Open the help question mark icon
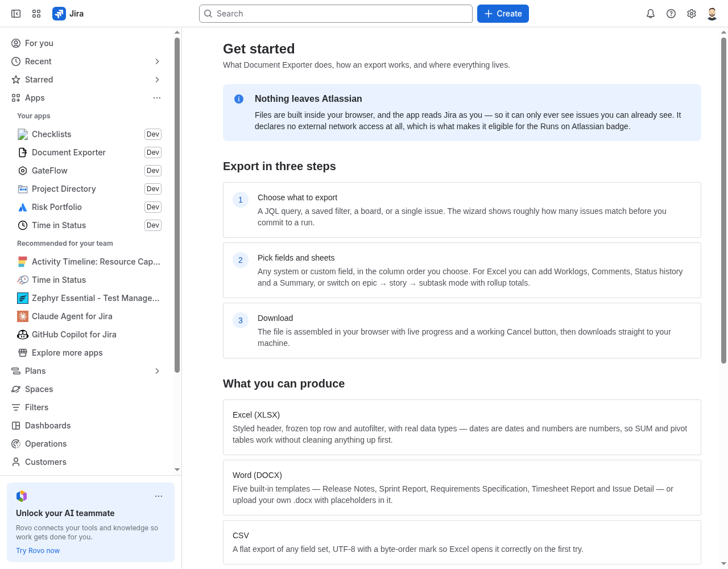This screenshot has width=728, height=569. [x=671, y=14]
